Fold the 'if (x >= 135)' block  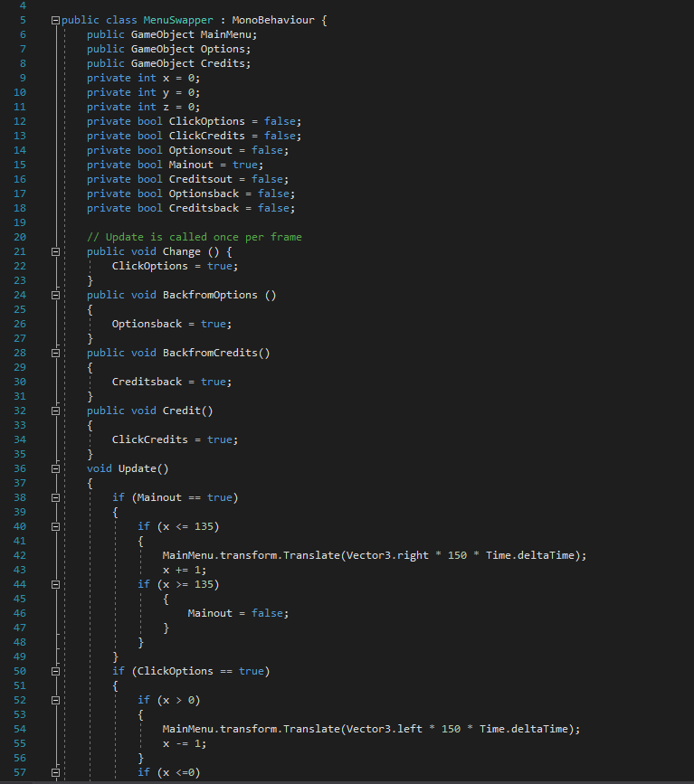55,584
